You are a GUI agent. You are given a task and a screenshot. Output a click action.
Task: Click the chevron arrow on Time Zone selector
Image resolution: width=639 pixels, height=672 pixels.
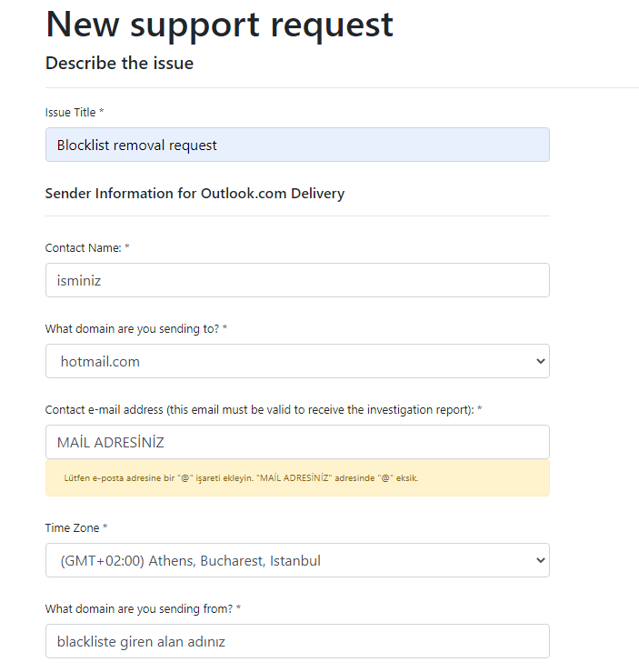(x=541, y=560)
